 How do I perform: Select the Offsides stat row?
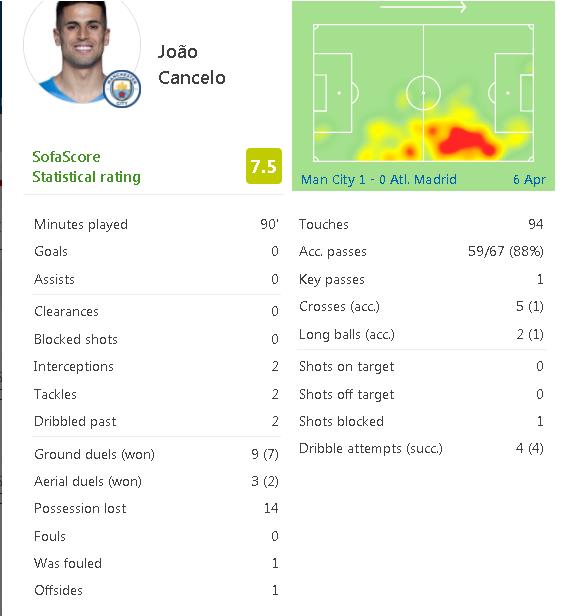(x=156, y=590)
